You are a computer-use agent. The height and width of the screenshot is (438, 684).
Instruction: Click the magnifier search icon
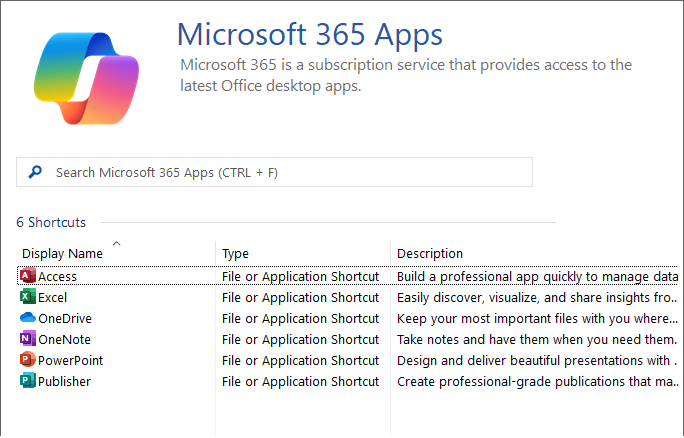pyautogui.click(x=35, y=172)
